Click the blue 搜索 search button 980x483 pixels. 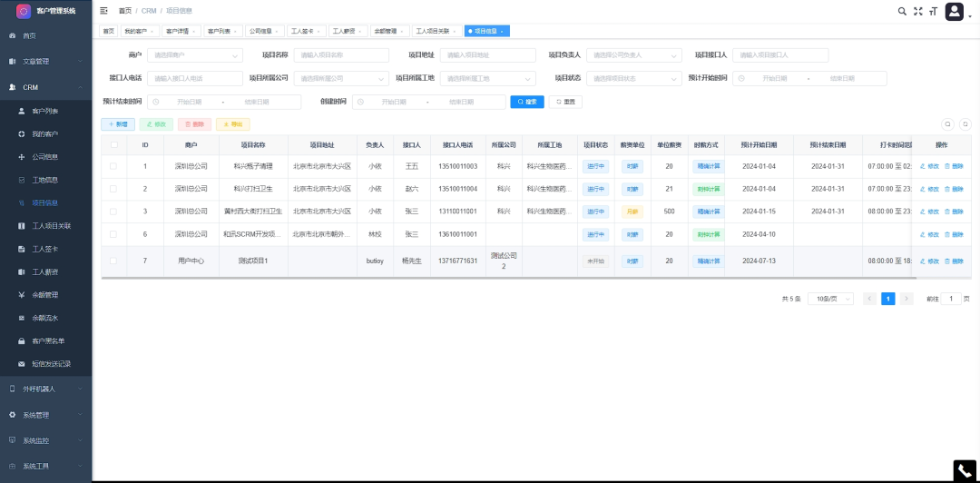(x=526, y=102)
